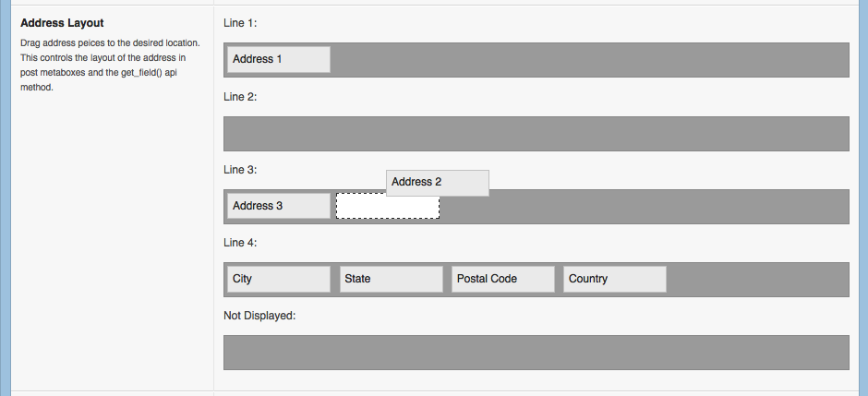The height and width of the screenshot is (396, 868).
Task: Select the State address piece
Action: pyautogui.click(x=391, y=279)
